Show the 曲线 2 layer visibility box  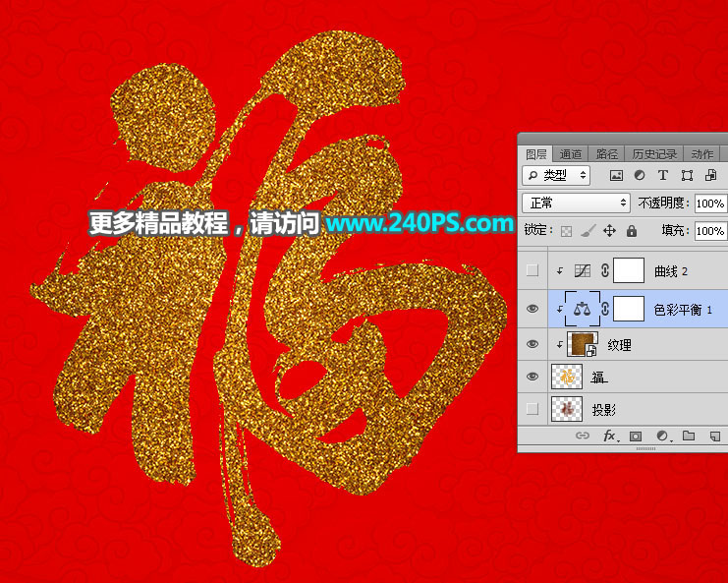coord(532,270)
